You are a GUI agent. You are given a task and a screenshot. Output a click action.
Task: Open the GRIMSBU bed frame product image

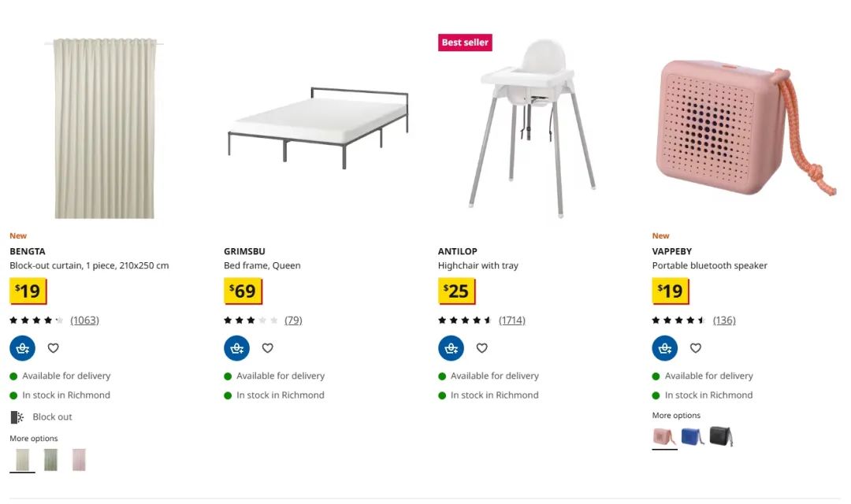pos(318,128)
